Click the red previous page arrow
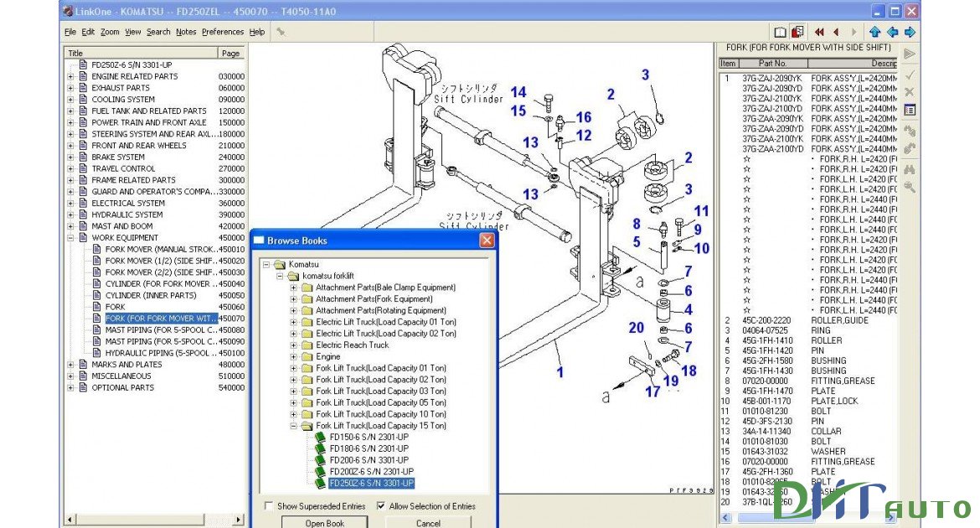Viewport: 980px width, 528px height. (836, 32)
